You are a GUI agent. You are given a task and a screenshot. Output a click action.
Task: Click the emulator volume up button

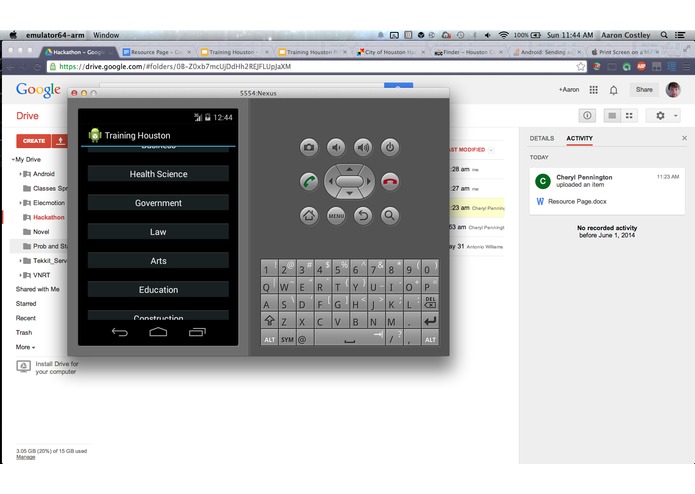point(363,147)
